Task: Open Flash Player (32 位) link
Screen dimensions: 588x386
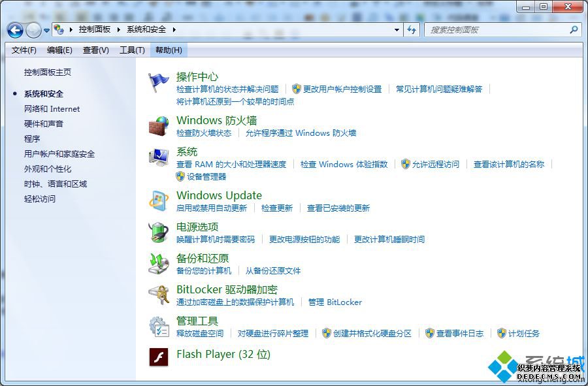Action: (223, 354)
